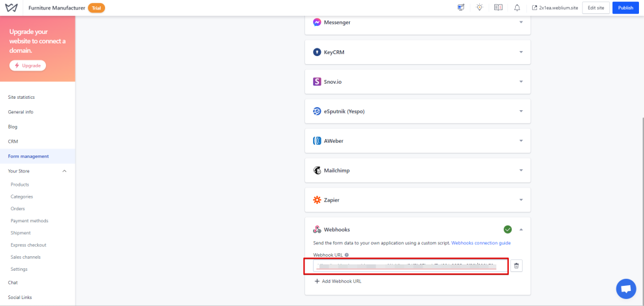Open Orders under Your Store

(x=18, y=208)
